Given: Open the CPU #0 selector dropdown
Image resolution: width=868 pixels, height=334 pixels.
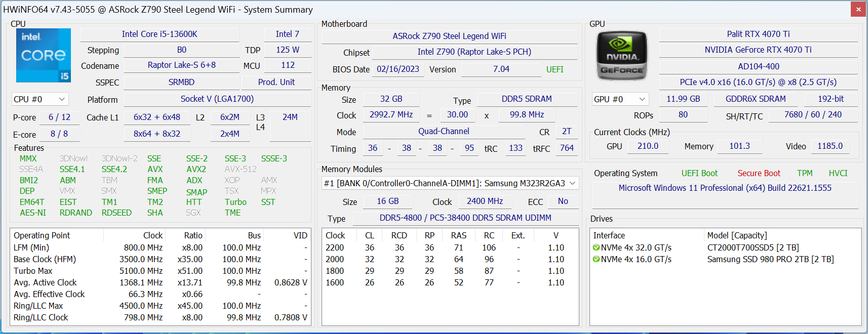Looking at the screenshot, I should (40, 99).
